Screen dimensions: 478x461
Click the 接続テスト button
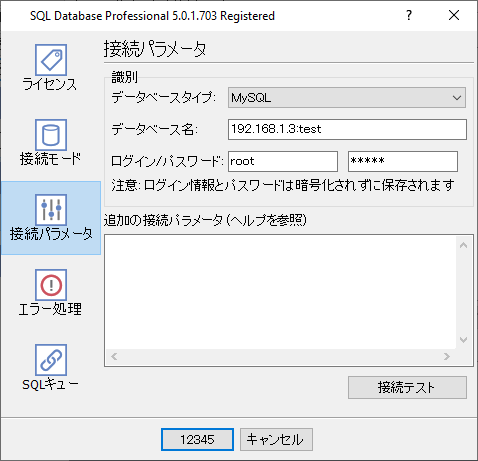point(407,387)
